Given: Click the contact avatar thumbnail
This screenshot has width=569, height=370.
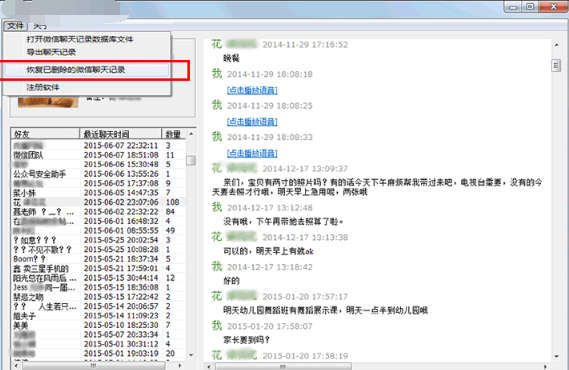Looking at the screenshot, I should tap(48, 102).
